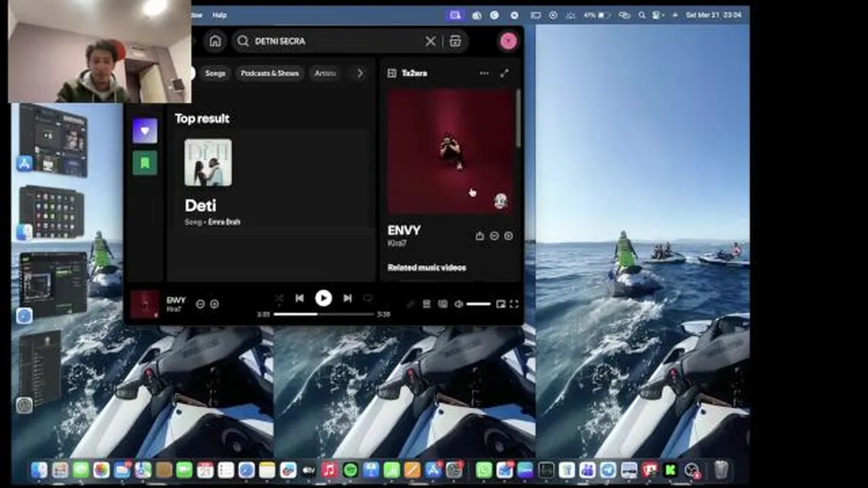This screenshot has width=868, height=488.
Task: Skip to the previous track
Action: [x=300, y=298]
